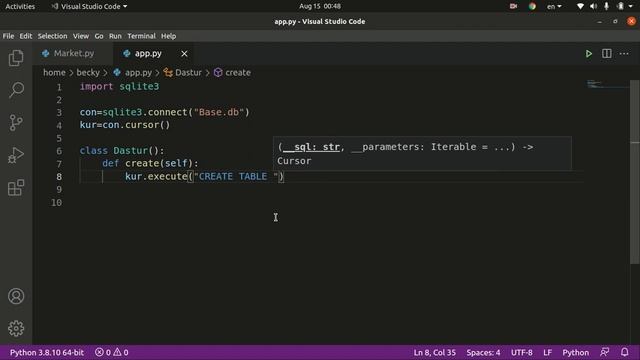Click LF end of line selector
Viewport: 640px width, 360px height.
(547, 352)
